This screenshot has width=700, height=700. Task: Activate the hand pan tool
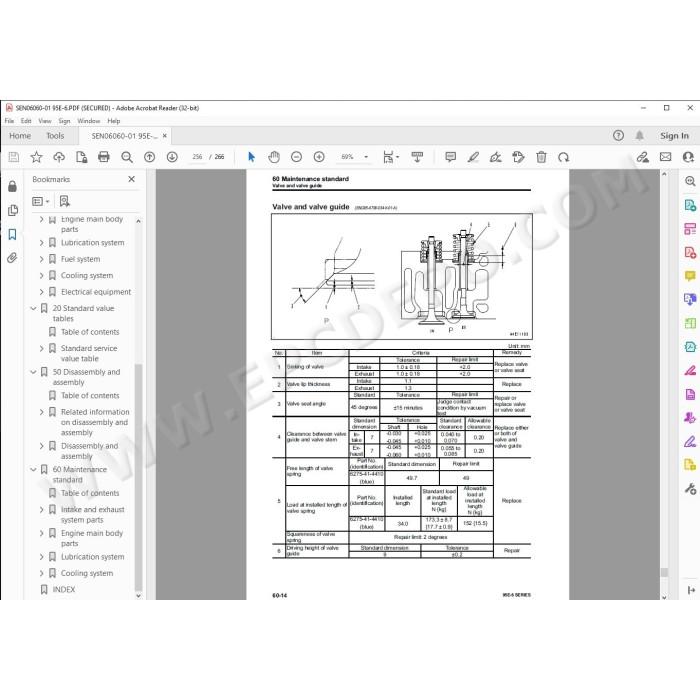tap(274, 157)
